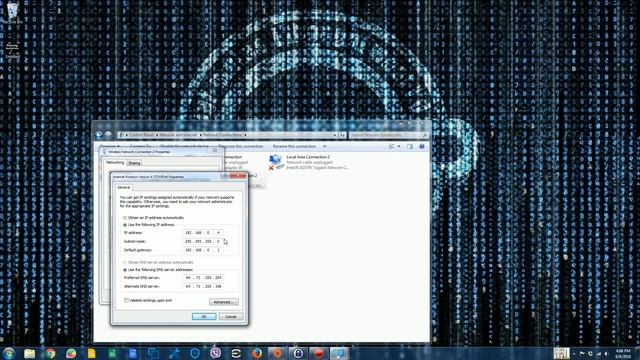Viewport: 640px width, 360px height.
Task: Click OK in IPv4 Properties dialog
Action: pos(204,317)
